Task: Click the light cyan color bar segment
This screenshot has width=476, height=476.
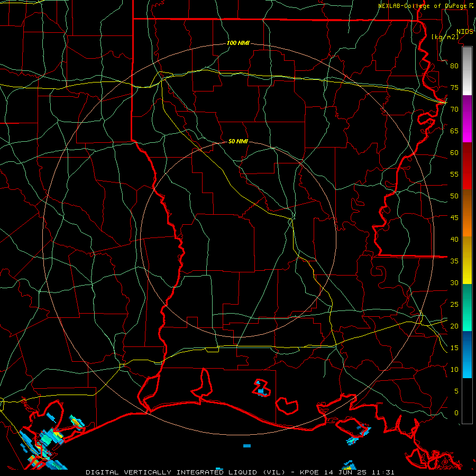Action: 467,367
